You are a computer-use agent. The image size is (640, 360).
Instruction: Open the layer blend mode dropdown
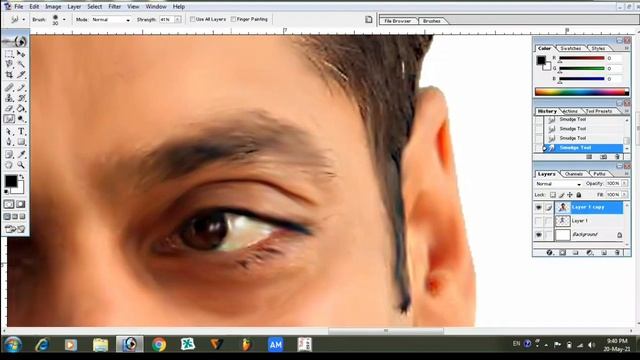coord(579,184)
